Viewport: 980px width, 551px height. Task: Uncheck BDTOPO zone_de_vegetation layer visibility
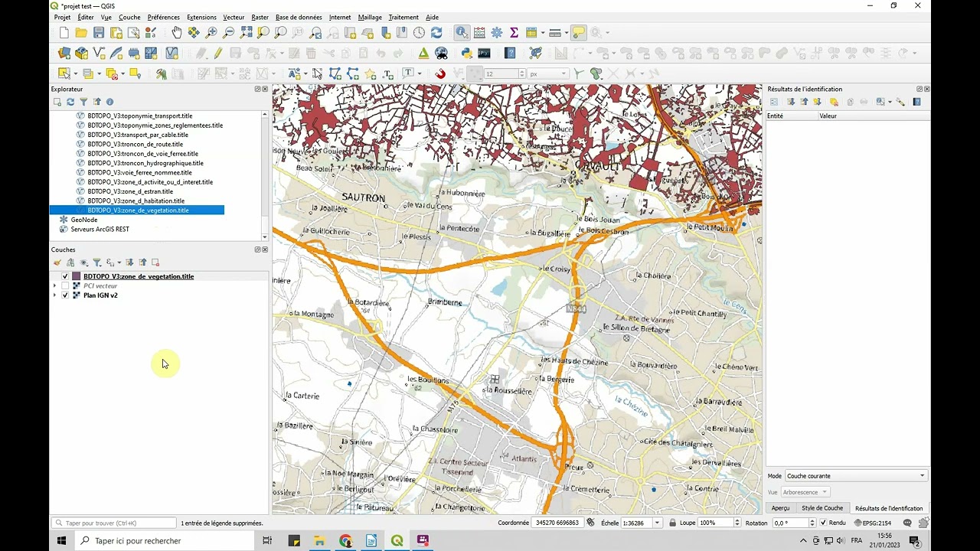(65, 276)
